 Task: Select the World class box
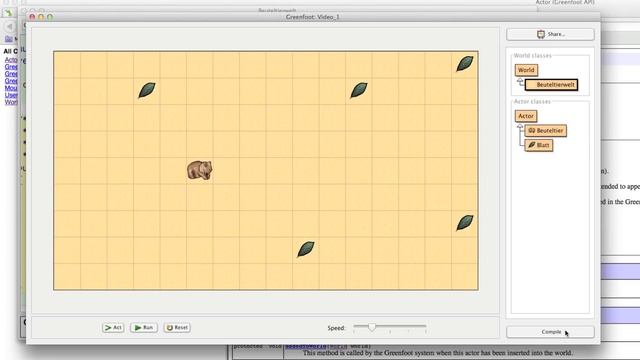point(526,70)
